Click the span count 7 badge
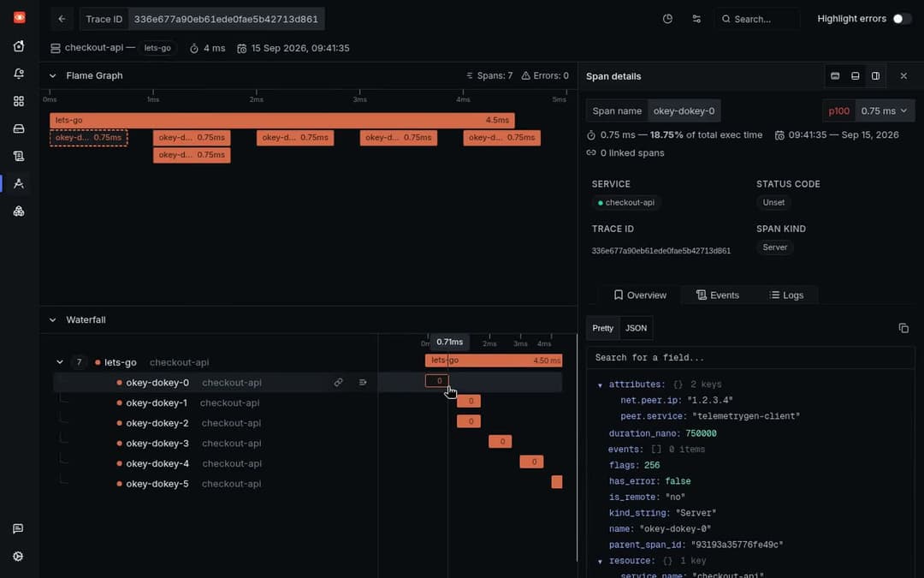Viewport: 924px width, 578px height. [79, 362]
